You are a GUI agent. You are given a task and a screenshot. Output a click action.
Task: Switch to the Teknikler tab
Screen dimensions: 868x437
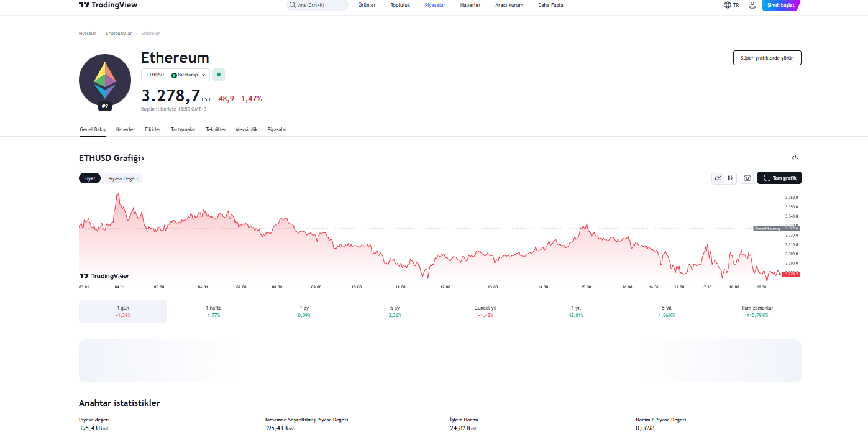coord(216,129)
